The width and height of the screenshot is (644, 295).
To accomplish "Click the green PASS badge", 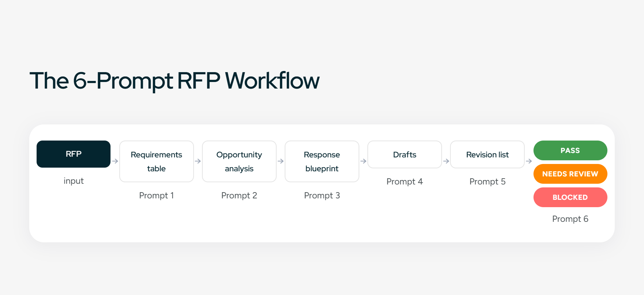I will pyautogui.click(x=570, y=150).
